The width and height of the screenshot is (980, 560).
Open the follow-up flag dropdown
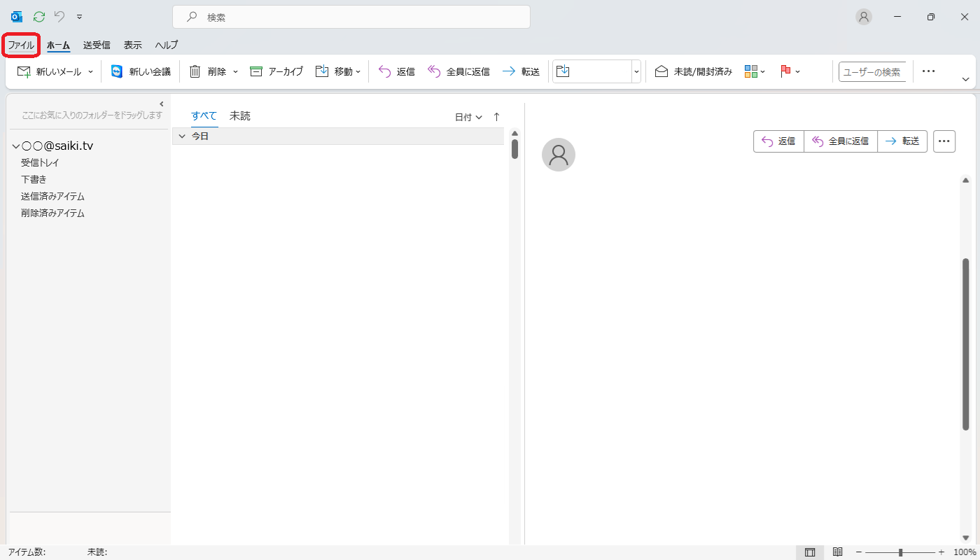coord(790,71)
